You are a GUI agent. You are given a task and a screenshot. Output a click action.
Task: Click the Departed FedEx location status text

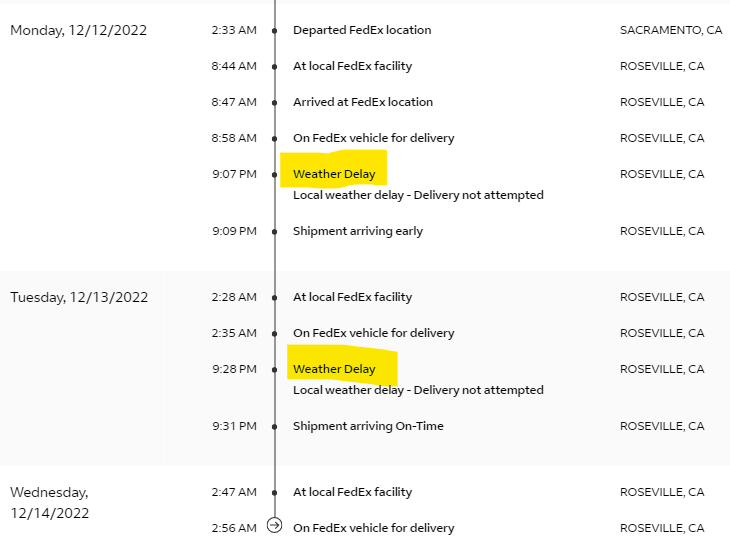362,30
